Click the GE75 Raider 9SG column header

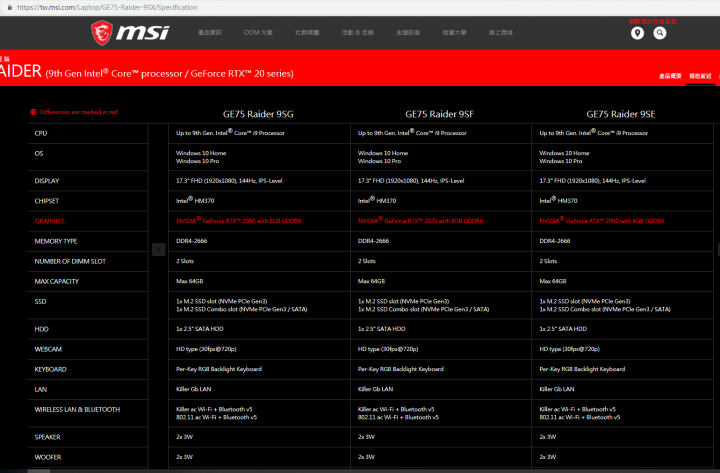click(x=258, y=114)
